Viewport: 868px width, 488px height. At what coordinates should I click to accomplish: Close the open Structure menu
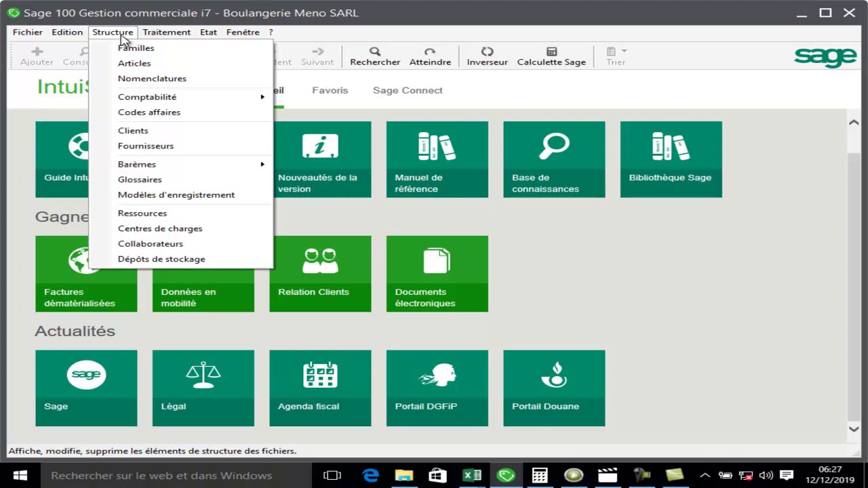(113, 32)
